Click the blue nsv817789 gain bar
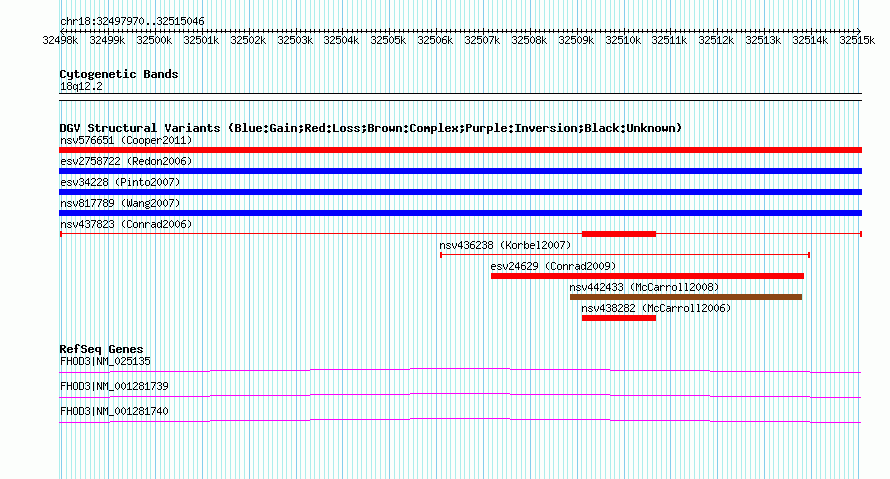The width and height of the screenshot is (890, 479). tap(460, 213)
